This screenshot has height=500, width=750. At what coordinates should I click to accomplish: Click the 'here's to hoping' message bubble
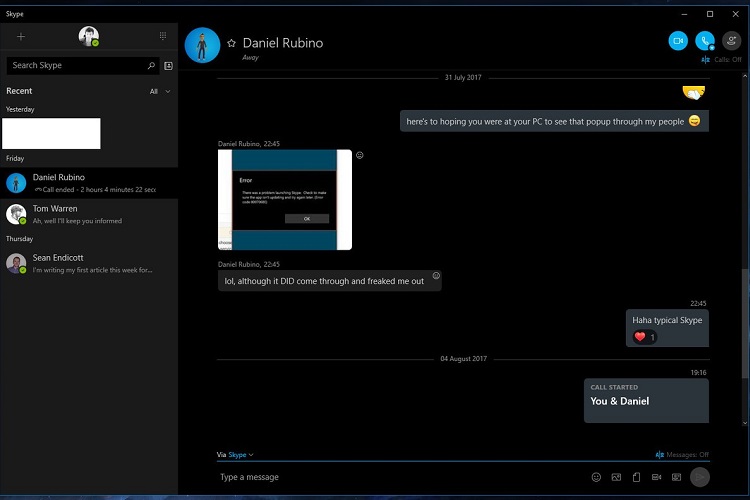click(554, 122)
